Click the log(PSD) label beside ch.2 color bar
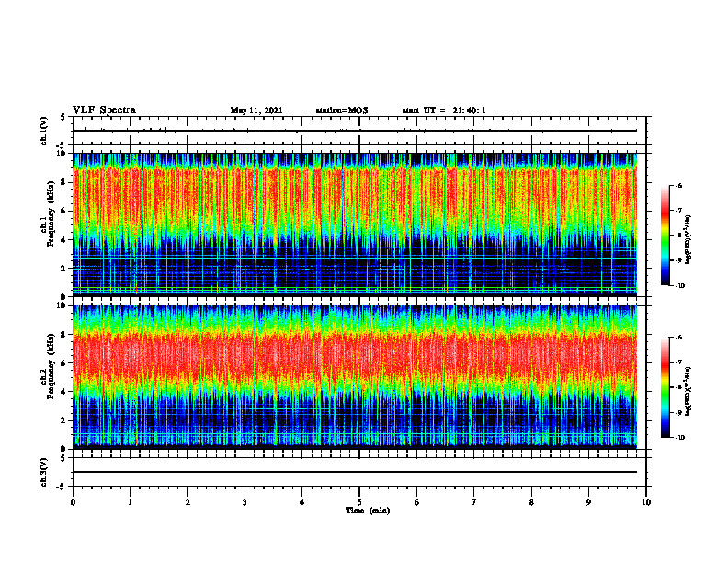 pos(688,391)
